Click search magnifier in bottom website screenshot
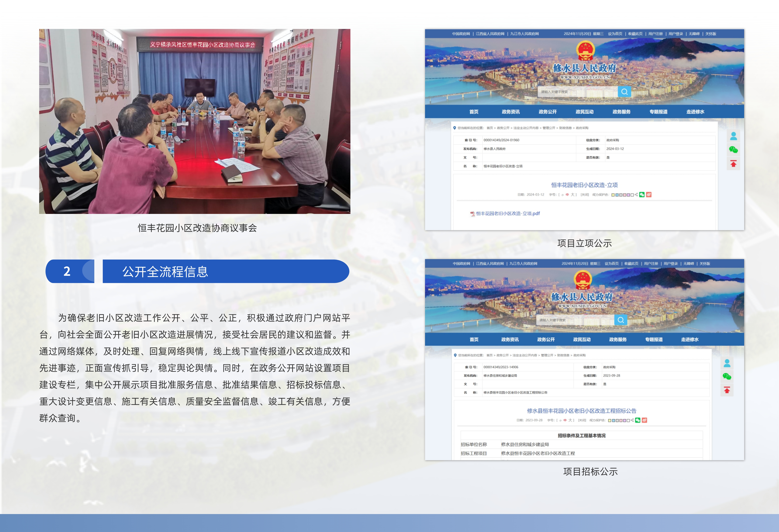This screenshot has height=532, width=779. [620, 320]
